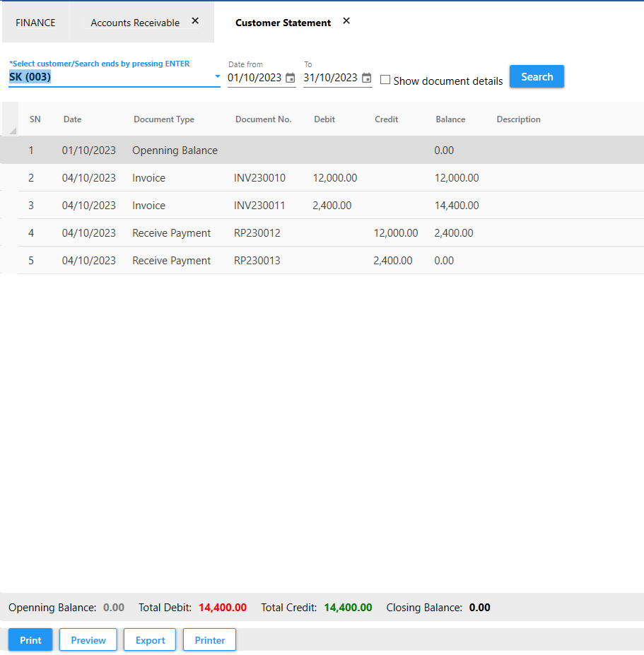Close the Customer Statement tab
The image size is (644, 655).
[346, 21]
